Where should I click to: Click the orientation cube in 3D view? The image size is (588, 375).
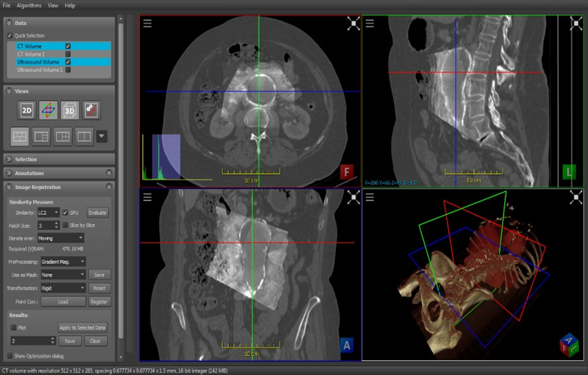click(x=569, y=345)
